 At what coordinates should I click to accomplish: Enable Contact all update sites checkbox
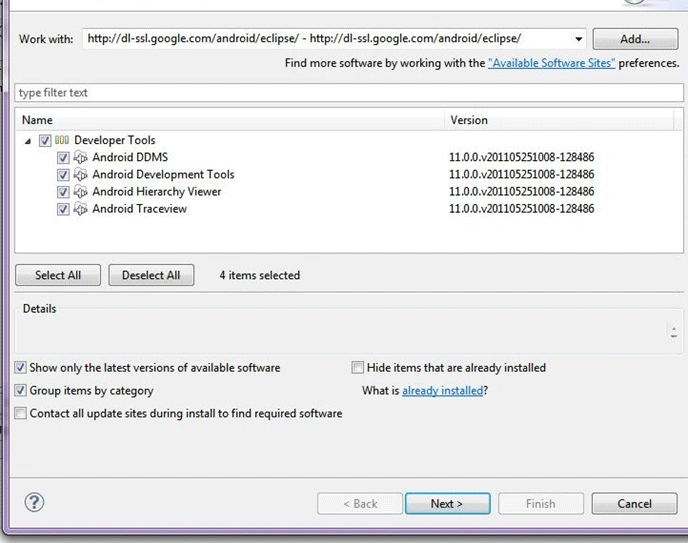click(20, 413)
